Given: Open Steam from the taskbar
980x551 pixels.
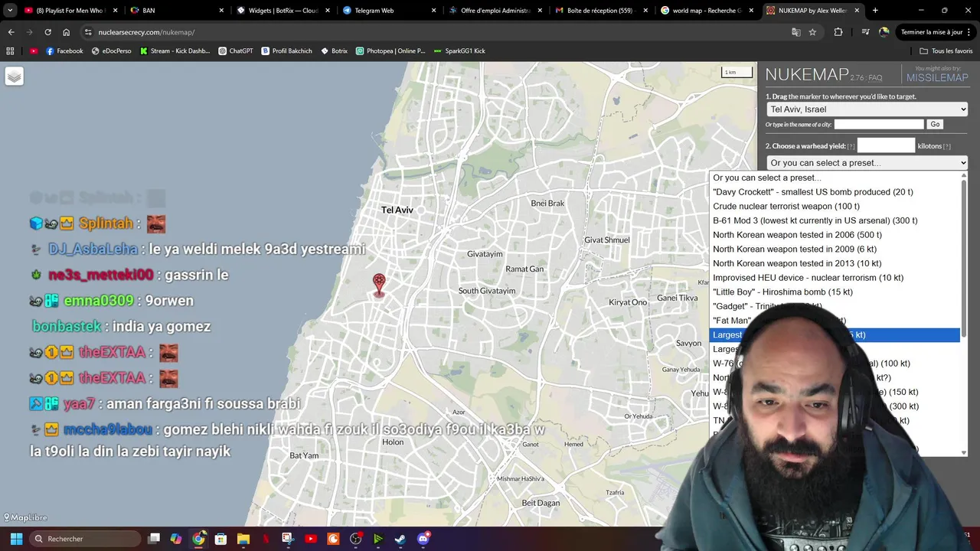Looking at the screenshot, I should click(400, 539).
